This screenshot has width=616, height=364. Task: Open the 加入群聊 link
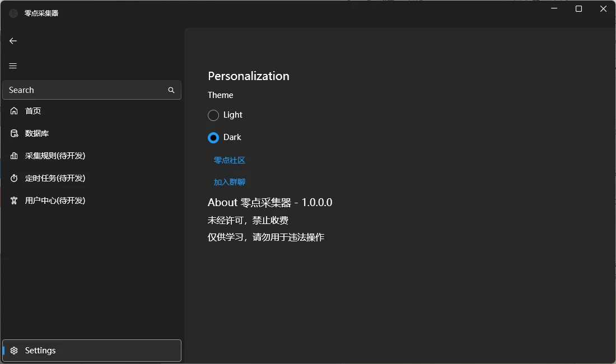(230, 182)
